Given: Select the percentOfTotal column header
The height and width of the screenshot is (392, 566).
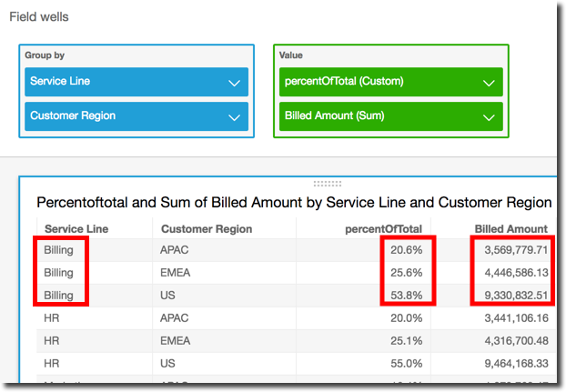Looking at the screenshot, I should coord(384,229).
